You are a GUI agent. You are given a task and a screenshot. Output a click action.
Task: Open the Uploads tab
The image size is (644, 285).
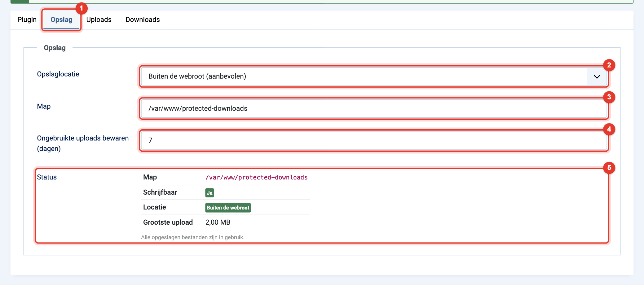(x=99, y=20)
